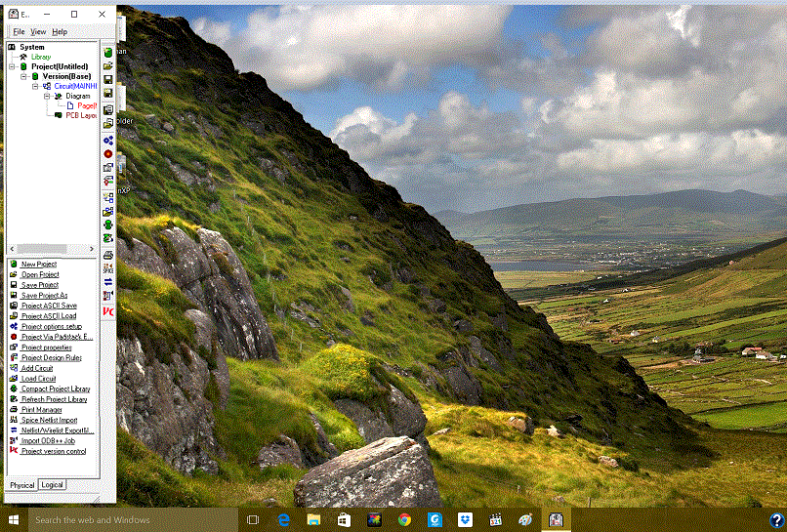Select the green Library tree item
This screenshot has width=787, height=532.
pos(41,57)
